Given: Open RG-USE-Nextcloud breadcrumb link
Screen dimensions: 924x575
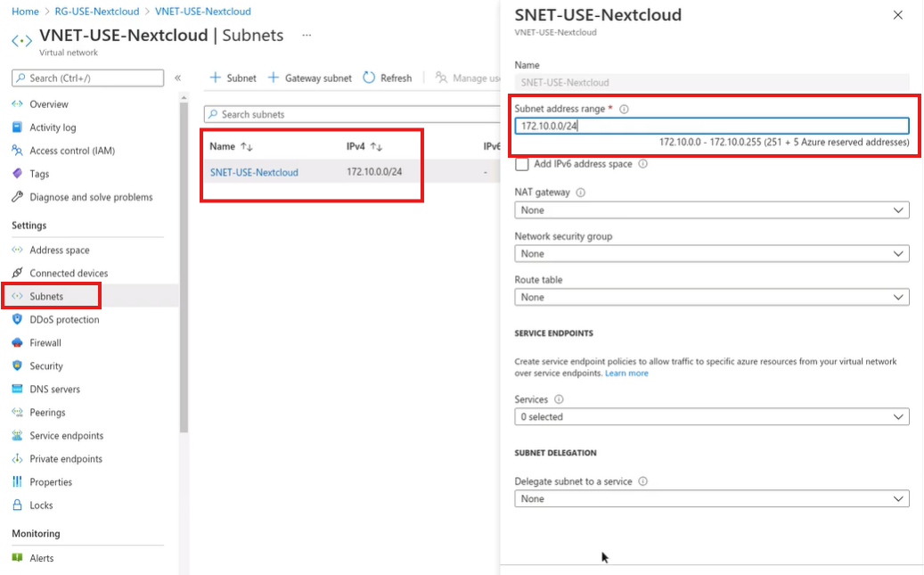Looking at the screenshot, I should [96, 12].
